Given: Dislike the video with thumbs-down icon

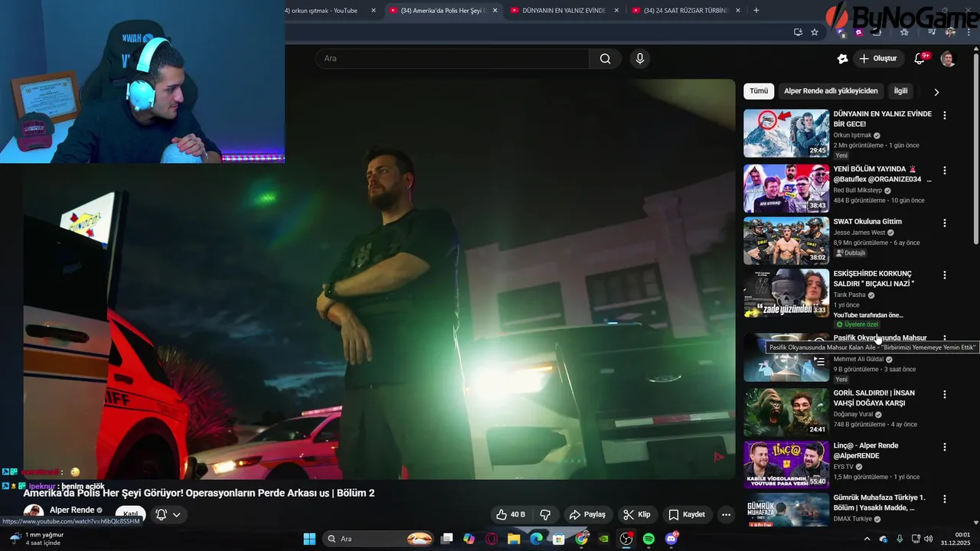Looking at the screenshot, I should click(546, 514).
